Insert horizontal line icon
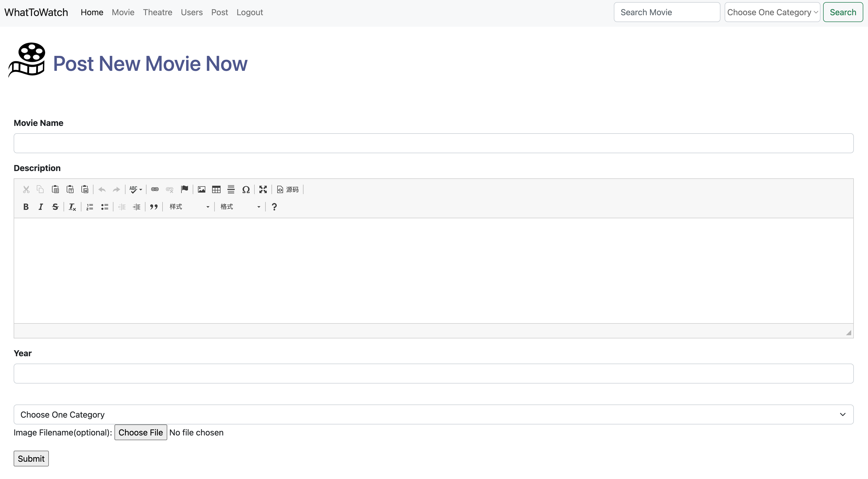This screenshot has height=479, width=868. [x=231, y=189]
